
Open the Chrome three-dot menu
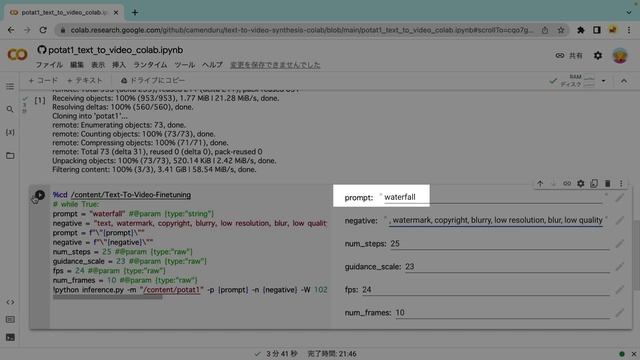coord(629,30)
